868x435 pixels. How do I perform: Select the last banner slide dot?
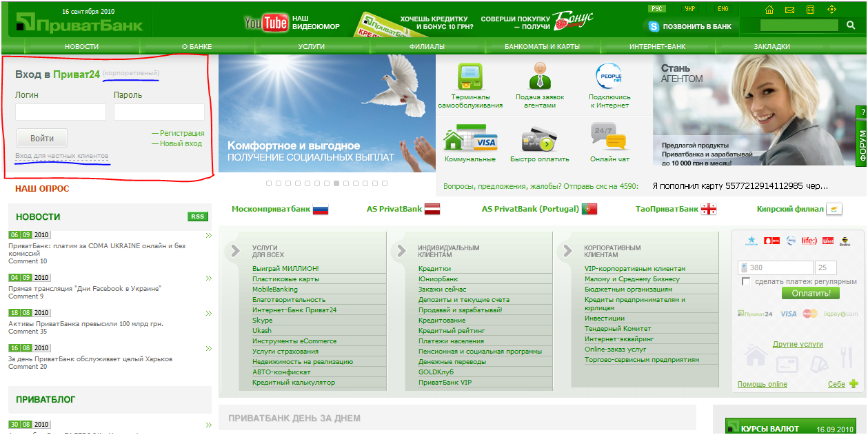pyautogui.click(x=385, y=183)
